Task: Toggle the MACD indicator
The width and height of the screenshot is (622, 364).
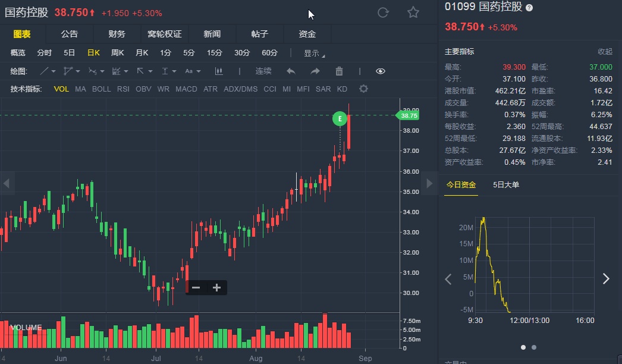Action: 186,89
